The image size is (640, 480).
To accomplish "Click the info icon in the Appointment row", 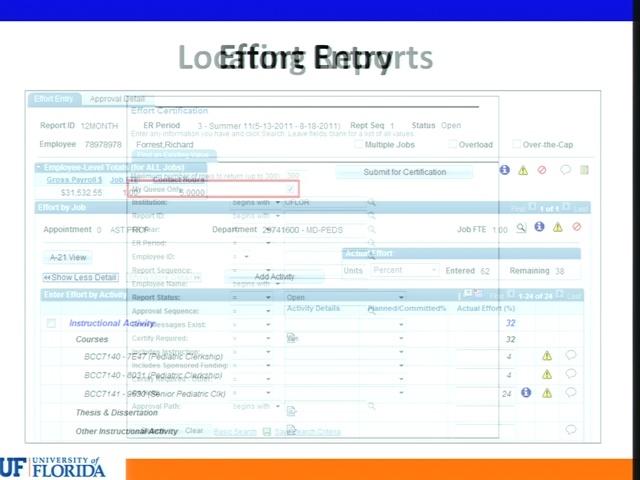I will (539, 227).
